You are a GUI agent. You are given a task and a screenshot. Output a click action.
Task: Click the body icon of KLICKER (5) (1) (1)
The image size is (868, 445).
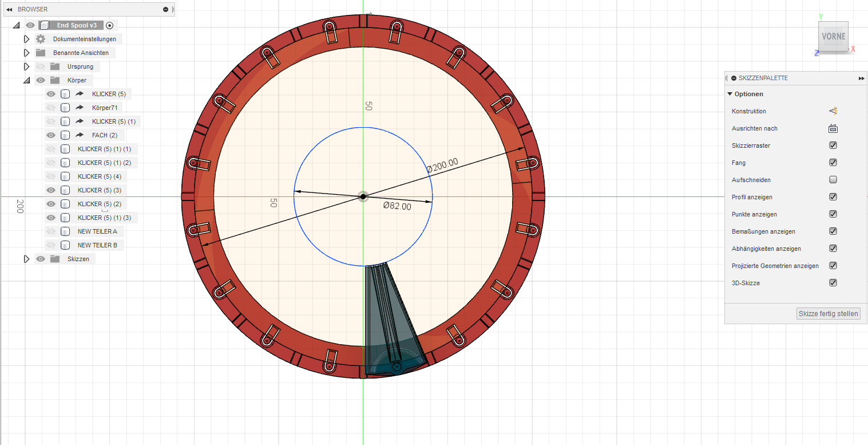tap(65, 149)
